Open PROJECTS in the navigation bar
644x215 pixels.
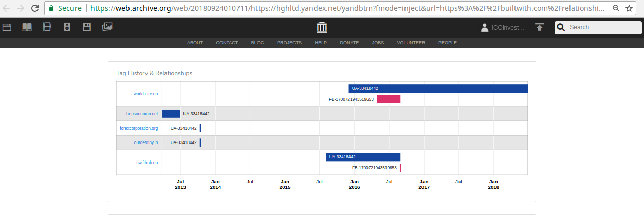pyautogui.click(x=289, y=43)
